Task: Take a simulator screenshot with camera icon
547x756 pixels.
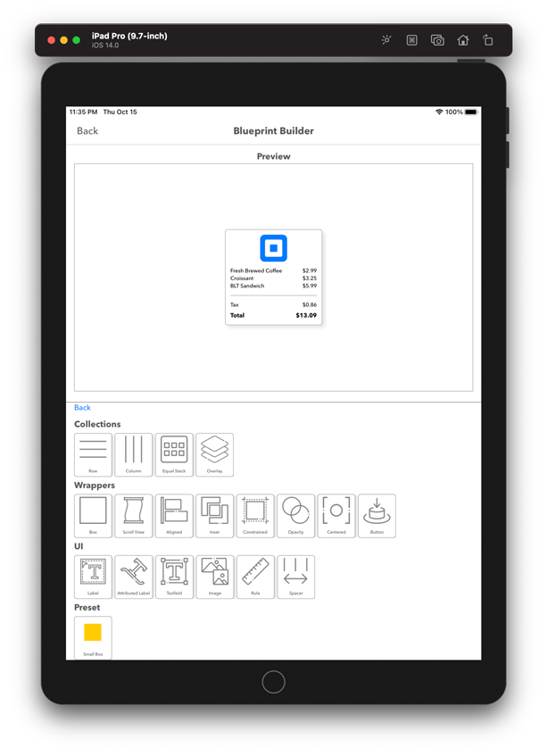Action: coord(437,40)
